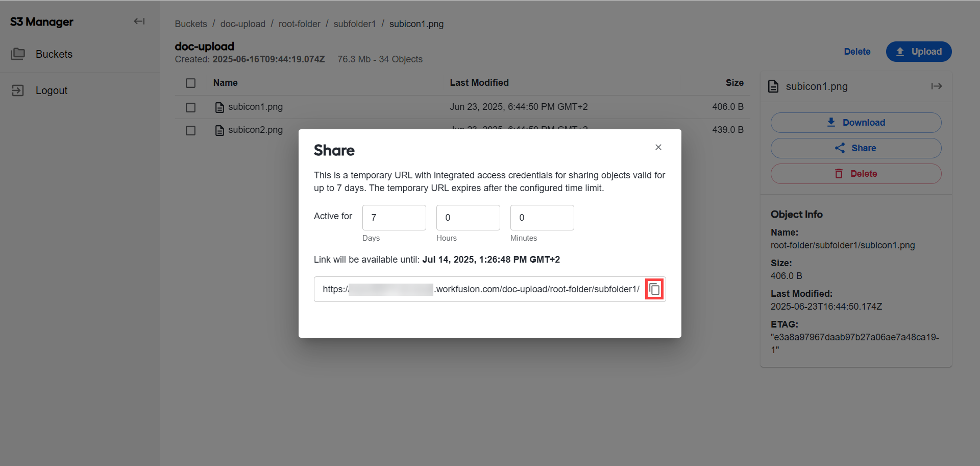Screen dimensions: 980x466
Task: Open Share for subicon1.png
Action: click(x=856, y=148)
